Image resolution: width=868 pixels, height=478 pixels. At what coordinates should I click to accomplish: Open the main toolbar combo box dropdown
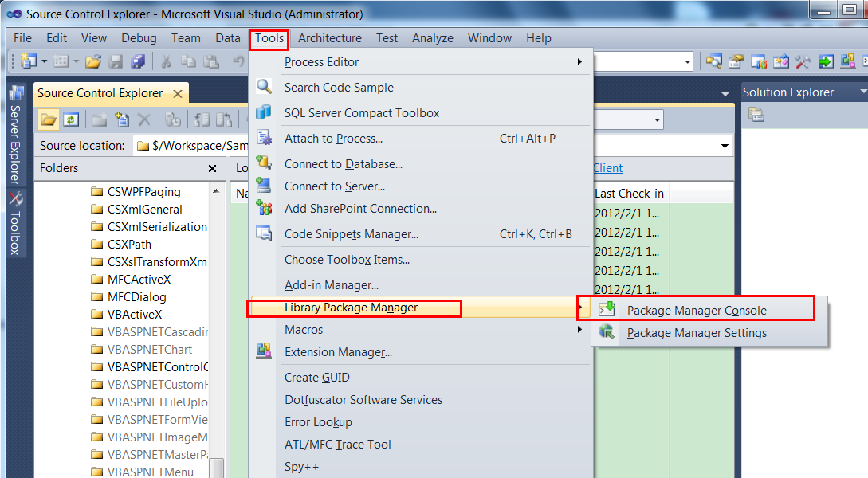tap(688, 62)
